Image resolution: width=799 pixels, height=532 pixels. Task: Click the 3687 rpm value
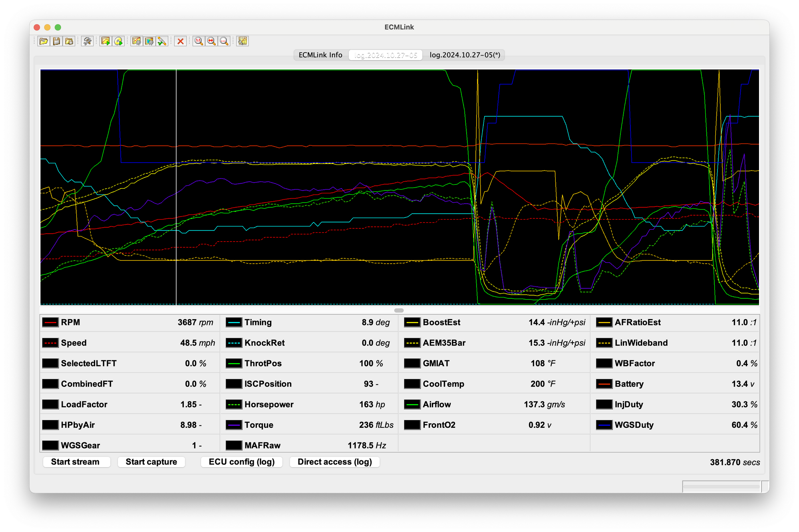click(195, 322)
